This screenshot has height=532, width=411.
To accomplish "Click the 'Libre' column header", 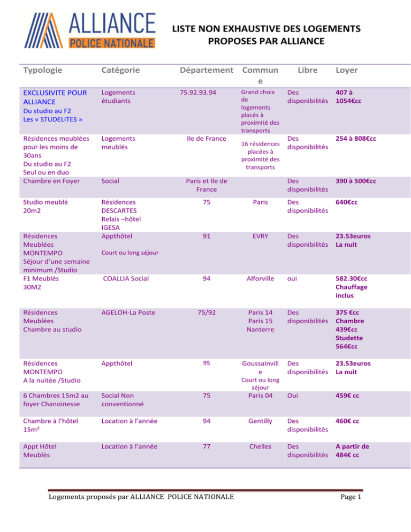I will (x=308, y=70).
